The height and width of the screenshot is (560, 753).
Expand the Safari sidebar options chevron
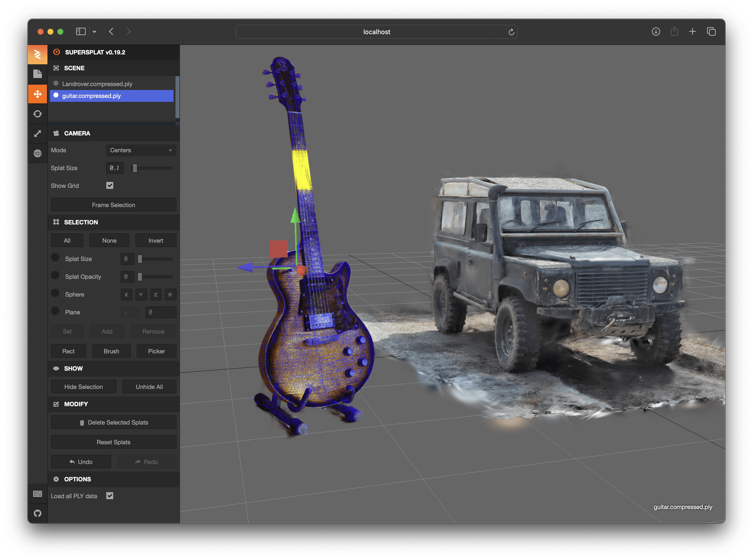(x=94, y=32)
